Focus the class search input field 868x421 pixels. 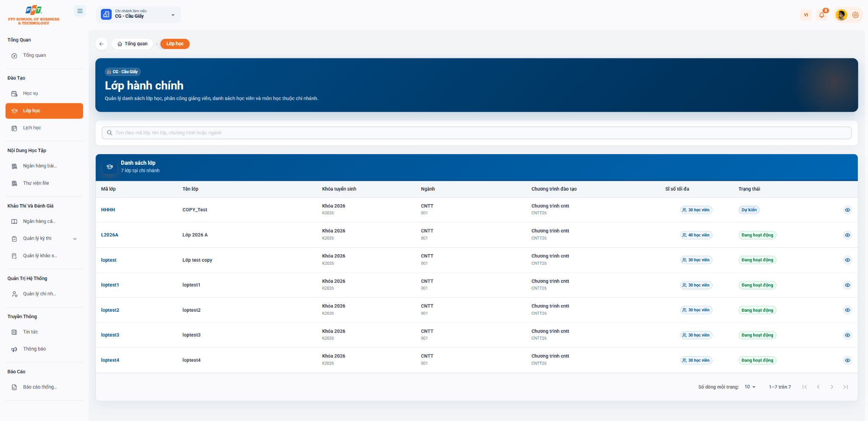point(476,133)
